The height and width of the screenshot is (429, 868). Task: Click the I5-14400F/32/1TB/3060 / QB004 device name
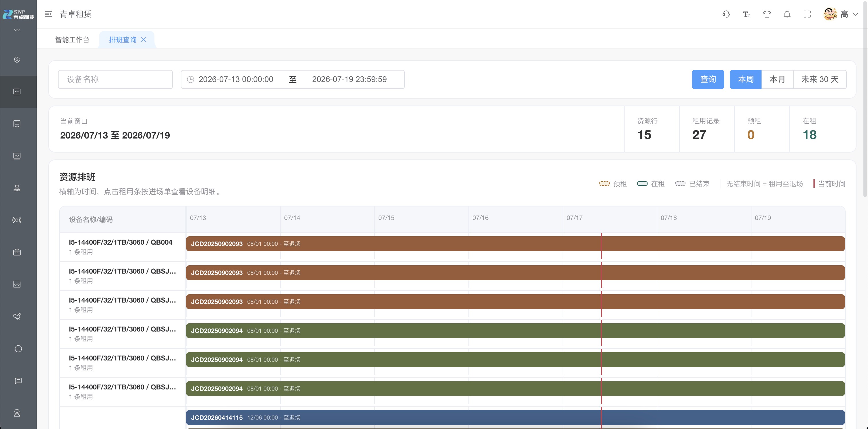point(121,242)
